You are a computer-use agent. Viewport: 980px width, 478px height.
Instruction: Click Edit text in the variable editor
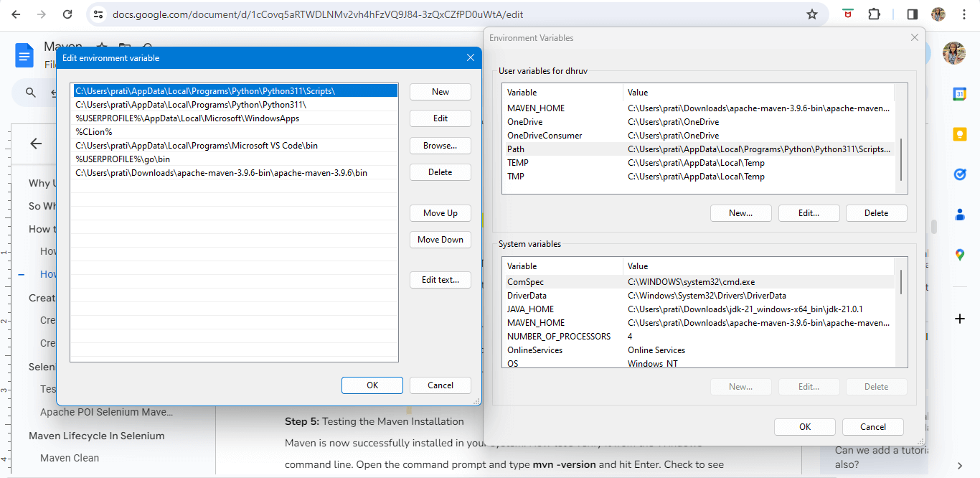440,280
